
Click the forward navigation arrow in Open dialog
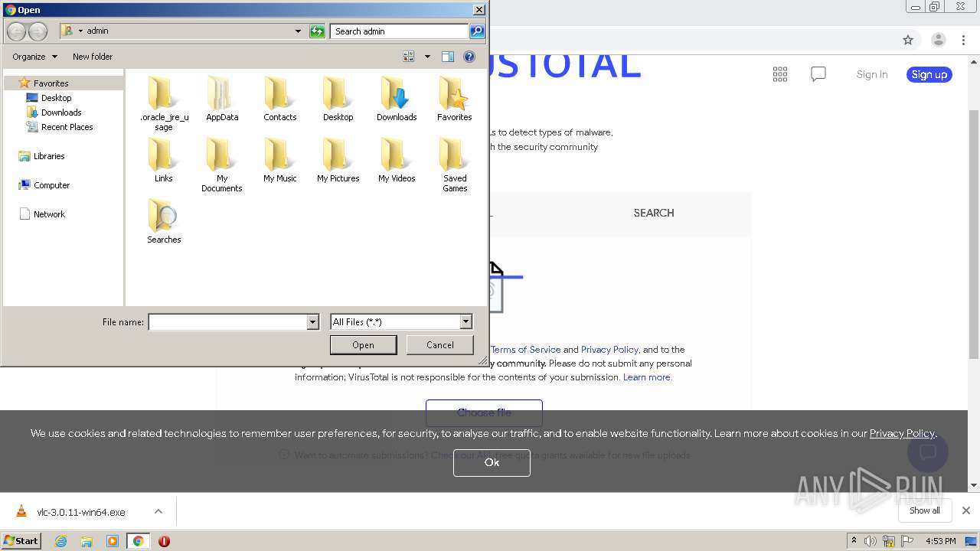[38, 31]
